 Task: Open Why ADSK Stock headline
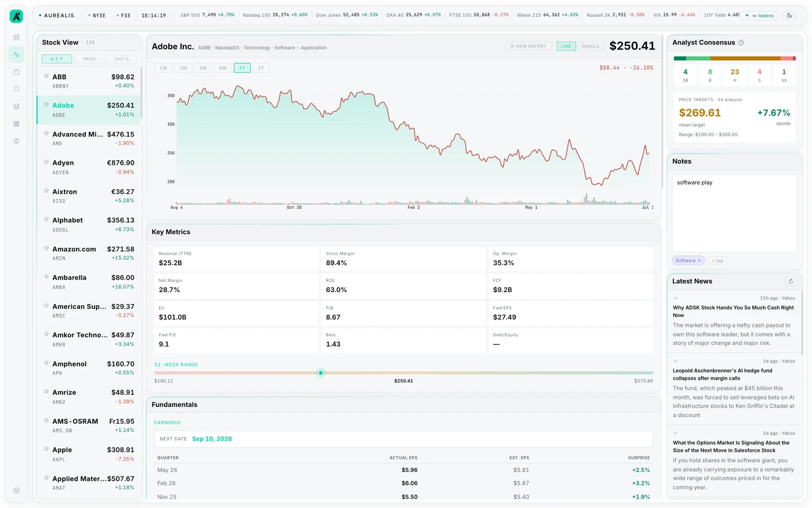click(733, 311)
